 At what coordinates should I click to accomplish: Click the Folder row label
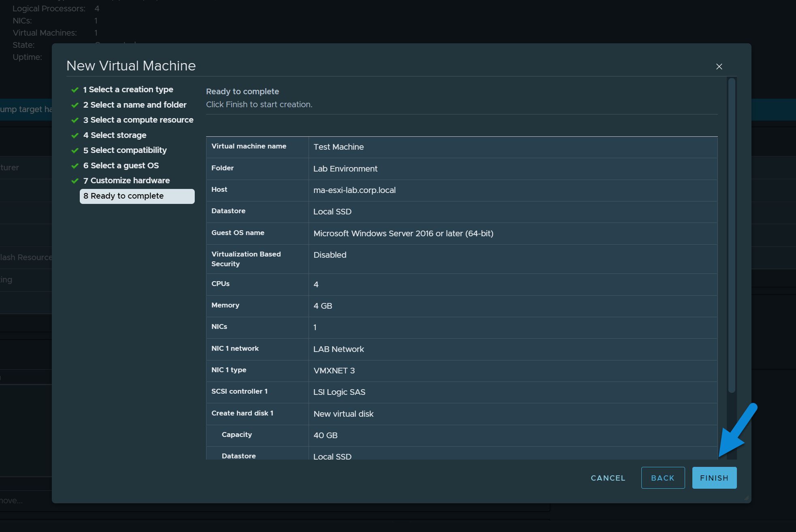point(222,168)
